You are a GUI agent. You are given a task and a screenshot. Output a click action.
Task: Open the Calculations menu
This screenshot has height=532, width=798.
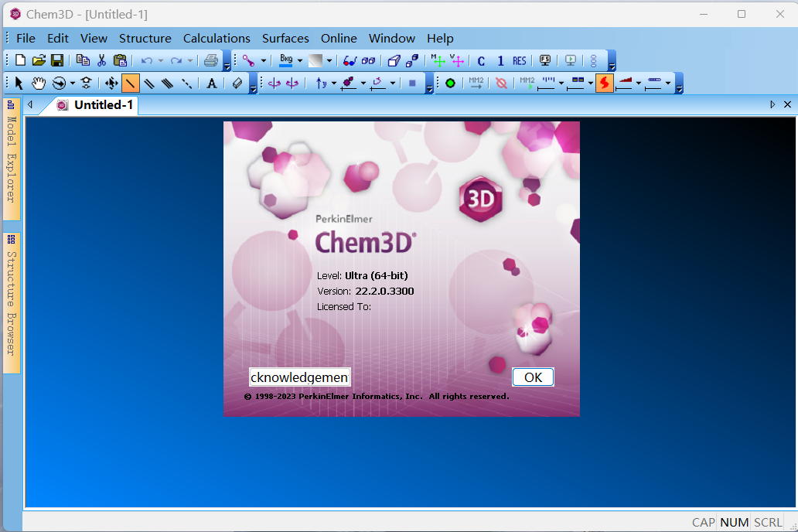(x=217, y=38)
